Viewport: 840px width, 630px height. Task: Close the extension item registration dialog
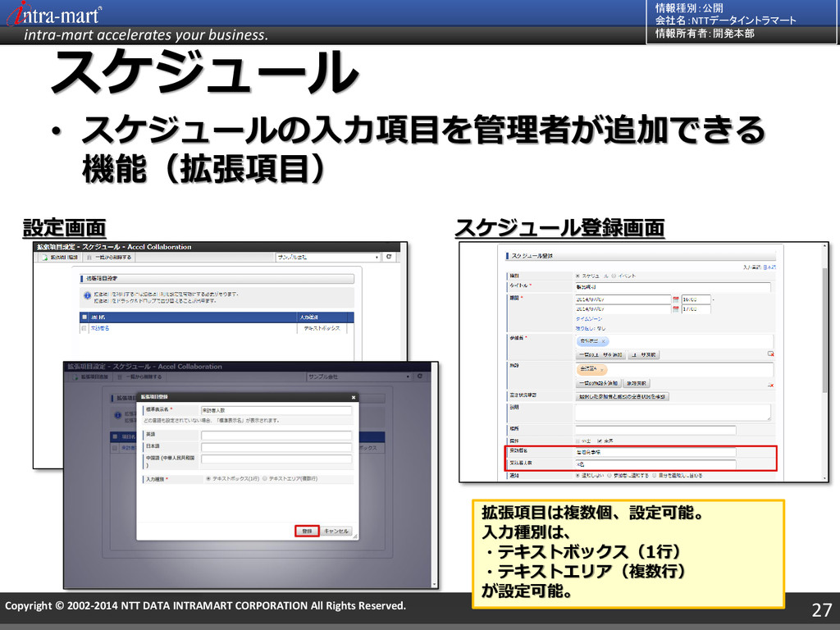[x=354, y=397]
